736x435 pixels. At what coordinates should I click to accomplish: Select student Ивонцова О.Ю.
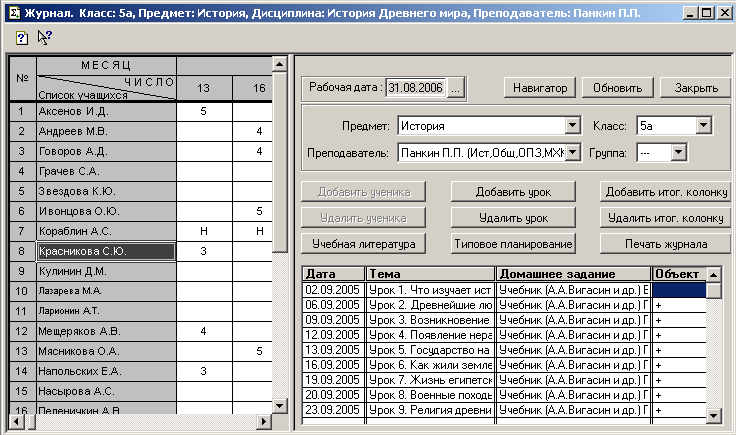[x=106, y=211]
